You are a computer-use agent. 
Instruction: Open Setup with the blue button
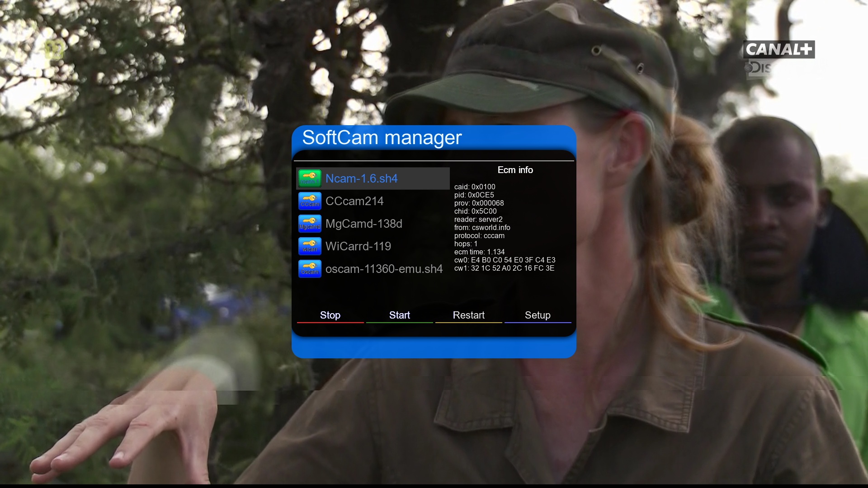pos(538,315)
